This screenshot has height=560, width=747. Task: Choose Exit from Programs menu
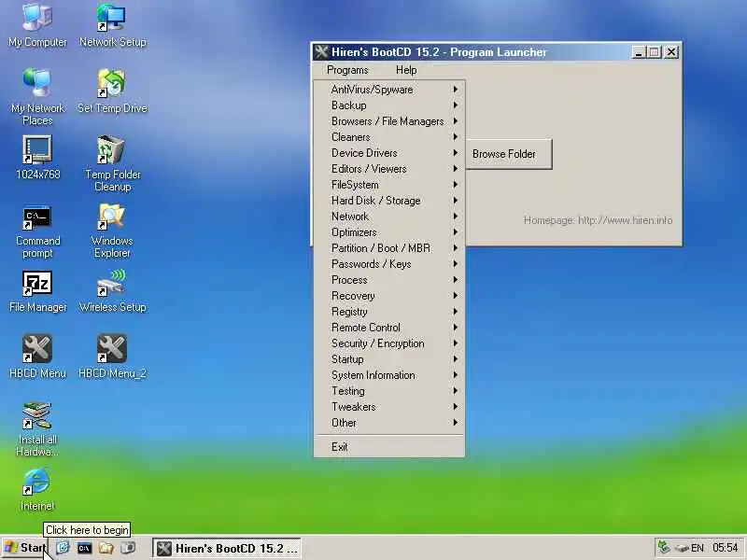tap(389, 447)
